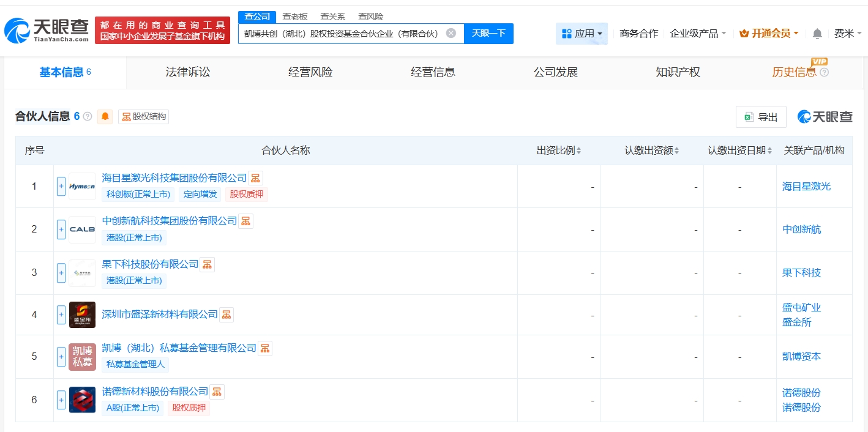The width and height of the screenshot is (868, 432).
Task: Expand row 3 果下科技 with plus button
Action: [x=61, y=273]
